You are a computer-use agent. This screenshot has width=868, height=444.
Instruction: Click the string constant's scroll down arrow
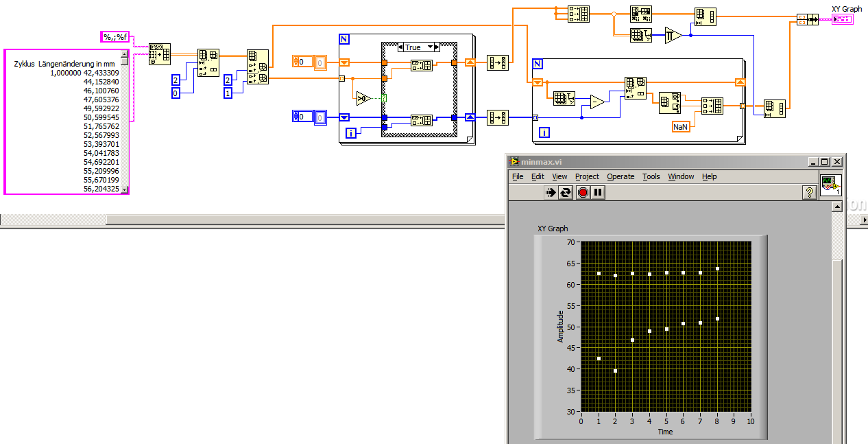click(124, 189)
